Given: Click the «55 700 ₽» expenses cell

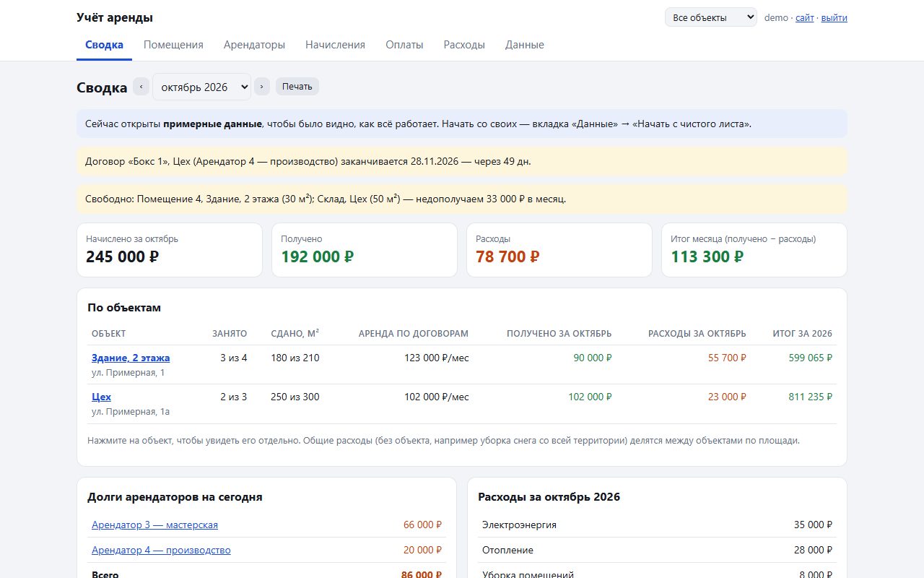Looking at the screenshot, I should coord(728,358).
